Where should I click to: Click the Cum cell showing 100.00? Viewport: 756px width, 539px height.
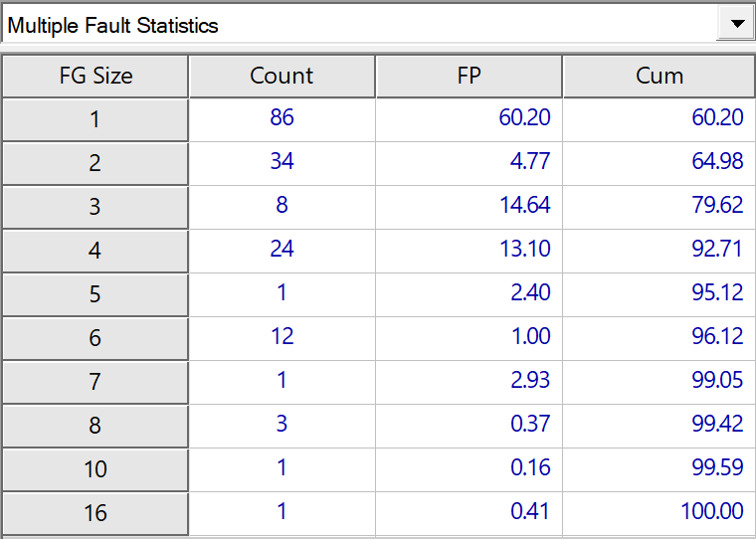point(659,512)
